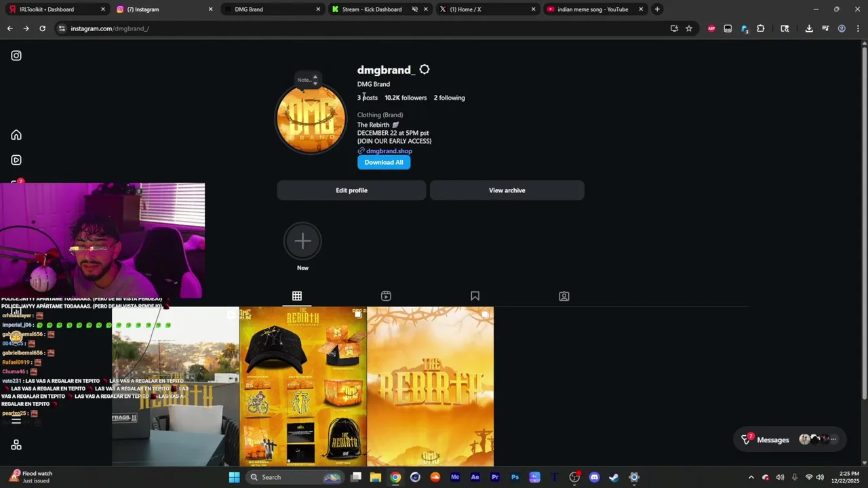The width and height of the screenshot is (868, 488).
Task: Open the 10.2K followers list
Action: (406, 98)
